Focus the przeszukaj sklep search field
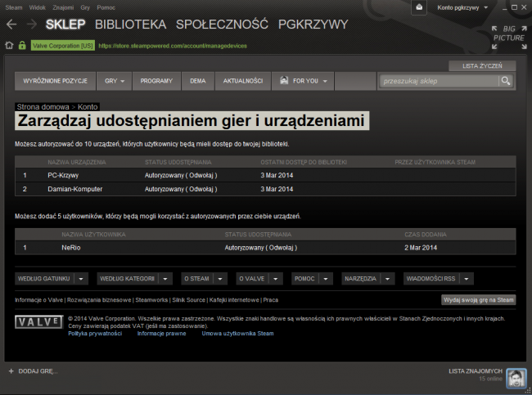Screen dimensions: 532x395 pyautogui.click(x=439, y=81)
